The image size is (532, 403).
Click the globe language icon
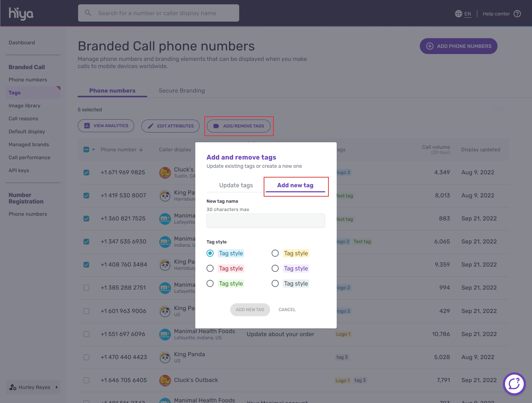458,14
